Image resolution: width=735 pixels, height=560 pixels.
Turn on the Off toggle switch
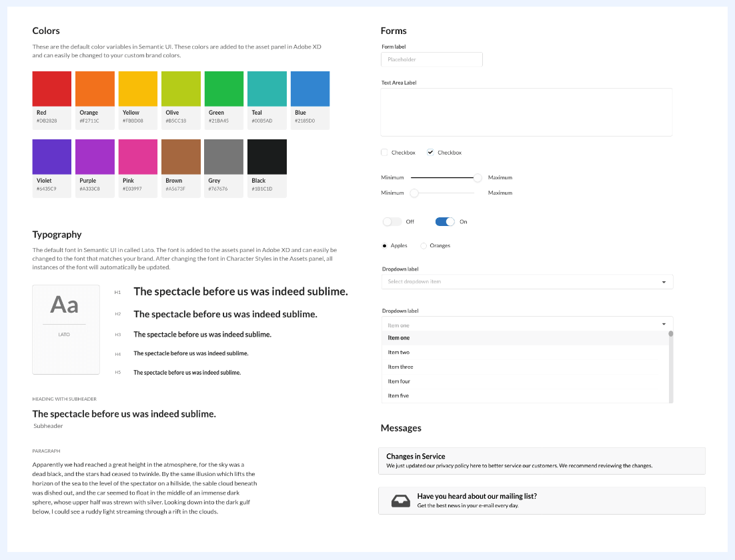click(392, 221)
